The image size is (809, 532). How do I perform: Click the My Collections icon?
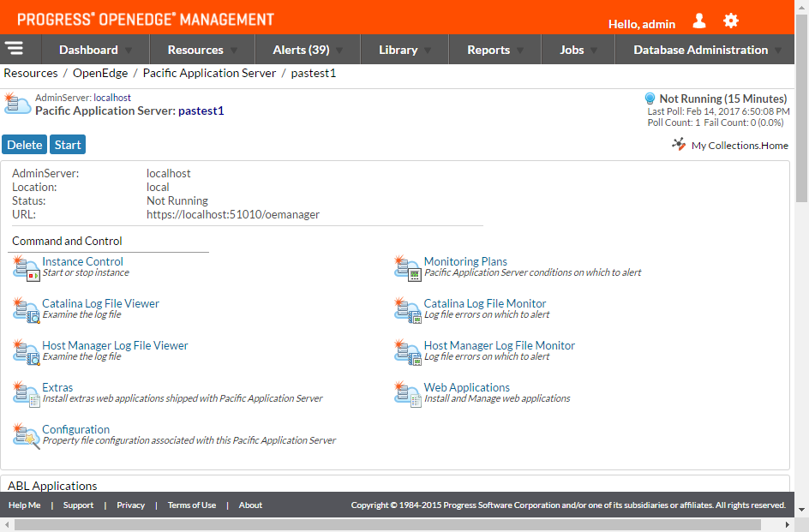679,145
